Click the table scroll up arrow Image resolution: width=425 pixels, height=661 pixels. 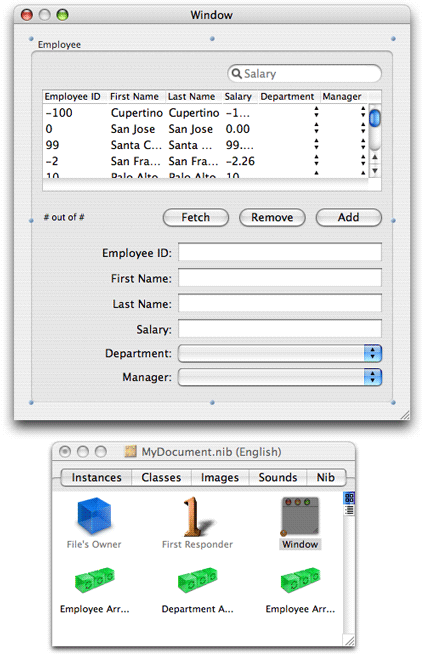(374, 157)
